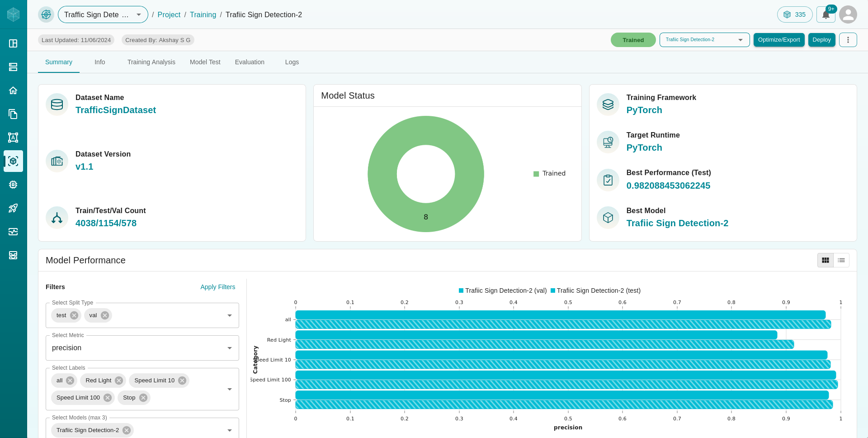
Task: Click the Target Runtime monitor icon
Action: pyautogui.click(x=608, y=142)
